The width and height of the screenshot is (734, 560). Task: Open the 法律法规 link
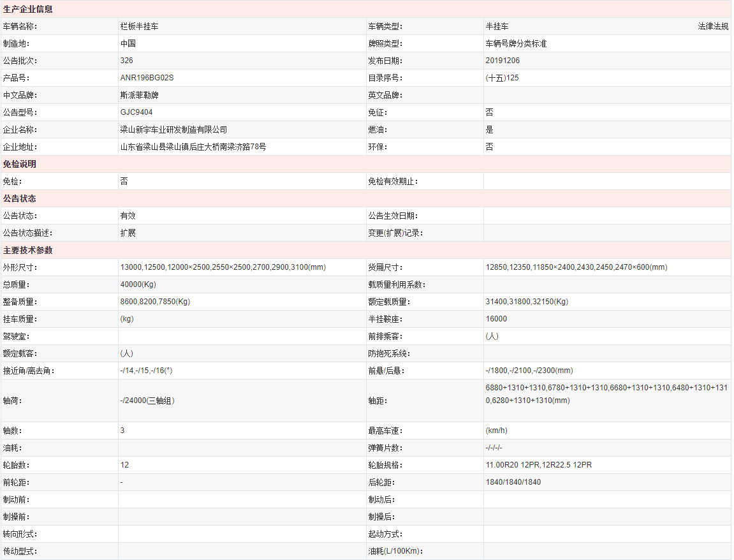pyautogui.click(x=712, y=27)
